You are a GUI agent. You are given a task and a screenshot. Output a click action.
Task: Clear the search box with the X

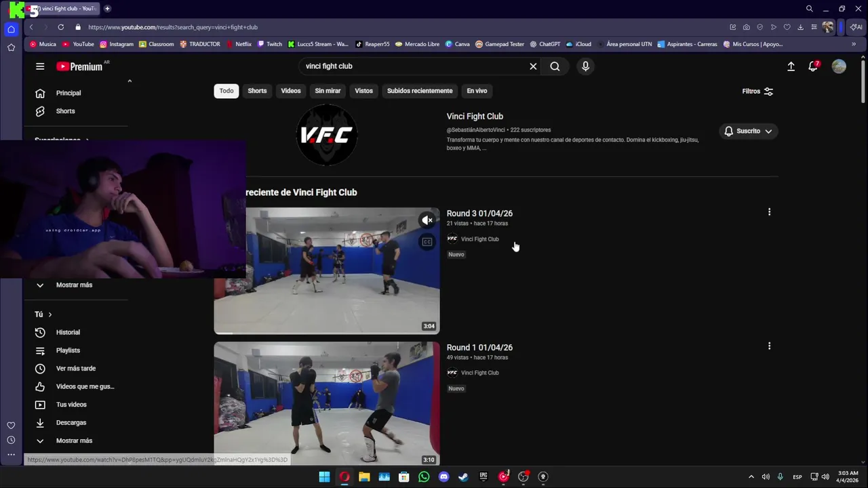[x=533, y=66]
